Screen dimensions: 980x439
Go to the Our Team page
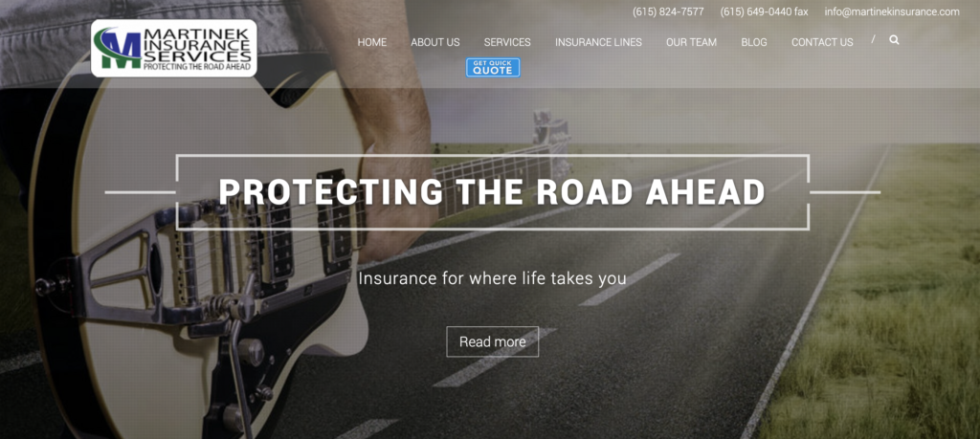[691, 42]
